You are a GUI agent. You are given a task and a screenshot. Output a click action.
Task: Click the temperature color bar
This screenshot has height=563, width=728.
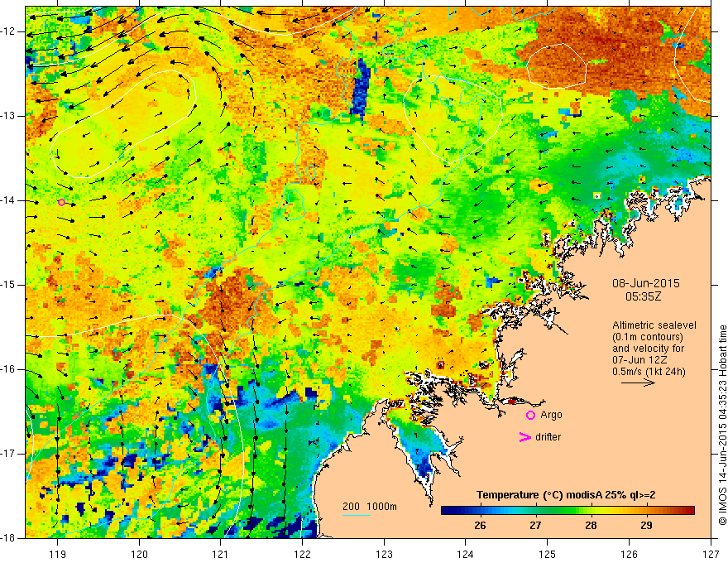click(x=568, y=511)
